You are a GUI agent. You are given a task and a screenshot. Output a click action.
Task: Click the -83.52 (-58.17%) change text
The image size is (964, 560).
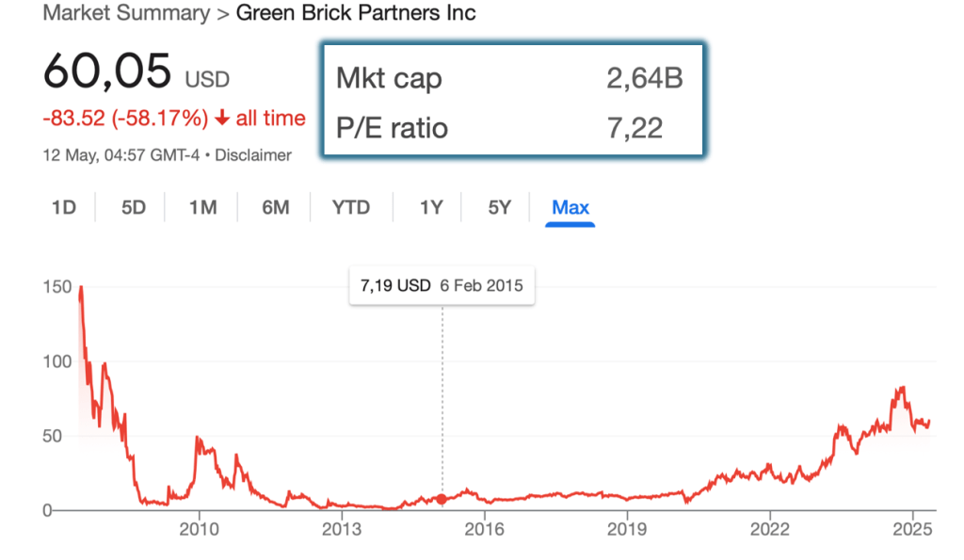click(125, 119)
